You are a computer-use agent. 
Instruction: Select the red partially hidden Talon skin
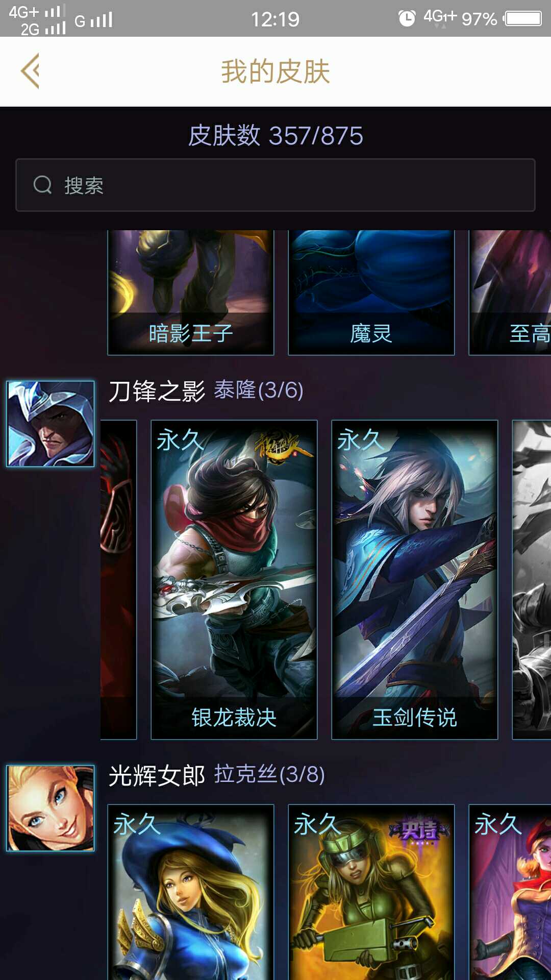[118, 579]
